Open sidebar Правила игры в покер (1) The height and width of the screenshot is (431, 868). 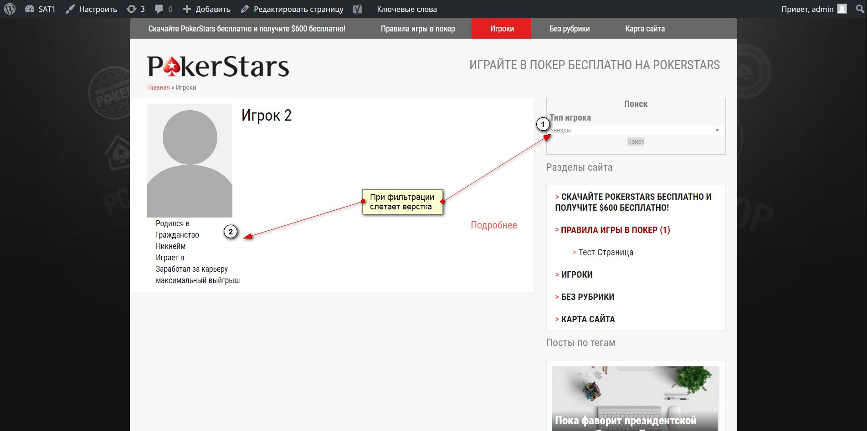615,230
